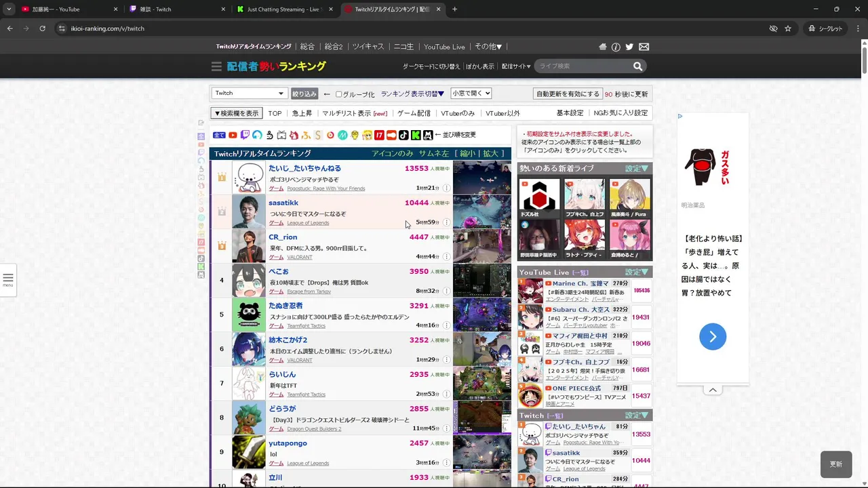Switch layout to アイコンのみ
The width and height of the screenshot is (868, 488).
click(x=393, y=154)
